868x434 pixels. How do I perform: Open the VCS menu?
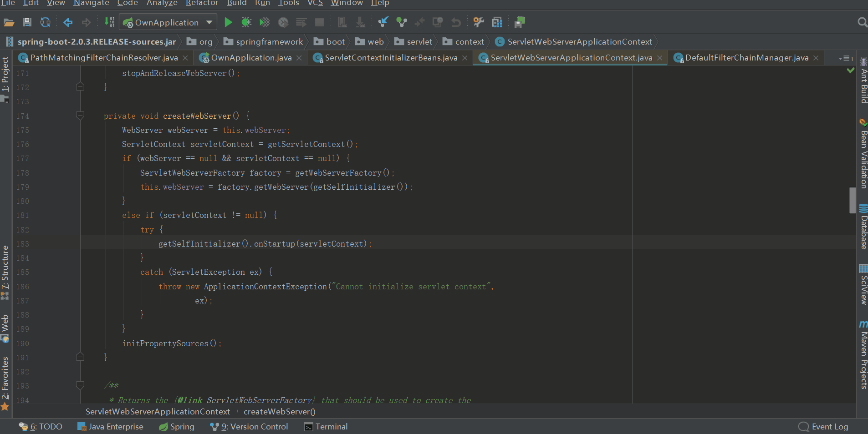pyautogui.click(x=315, y=3)
